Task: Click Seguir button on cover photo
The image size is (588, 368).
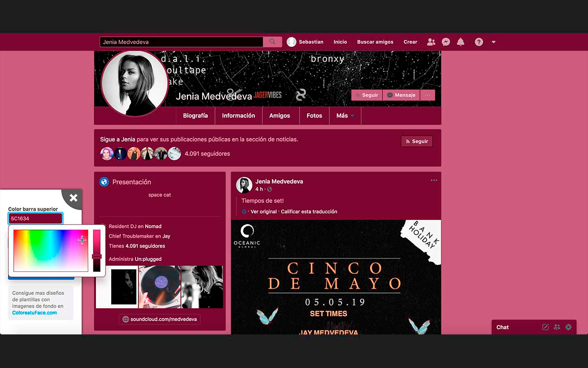Action: [x=367, y=95]
